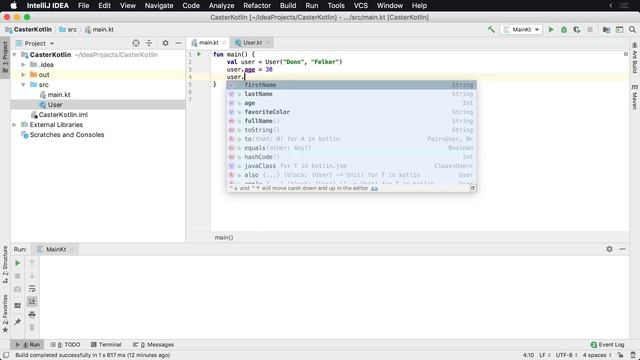This screenshot has width=640, height=360.
Task: Expand External Libraries node
Action: click(15, 124)
